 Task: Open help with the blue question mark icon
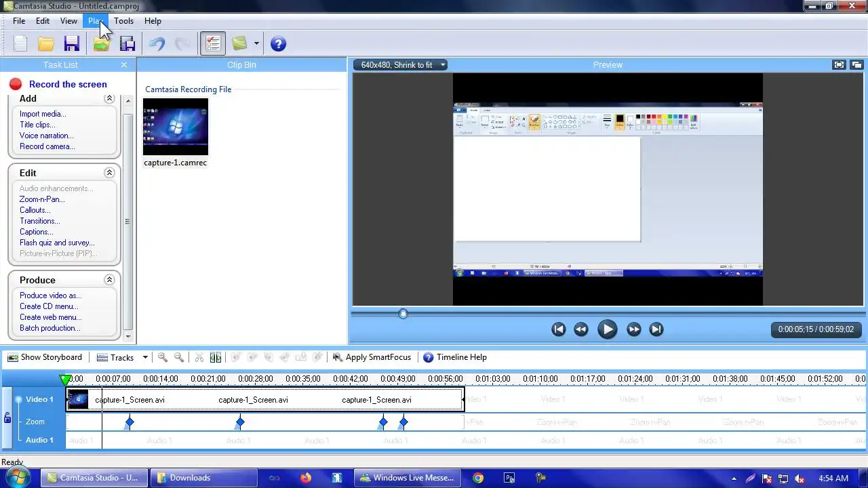pyautogui.click(x=278, y=44)
